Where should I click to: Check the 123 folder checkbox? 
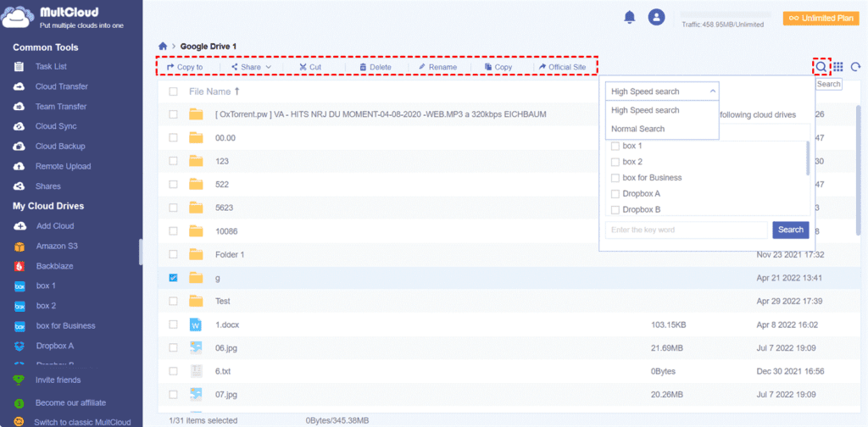pyautogui.click(x=173, y=161)
